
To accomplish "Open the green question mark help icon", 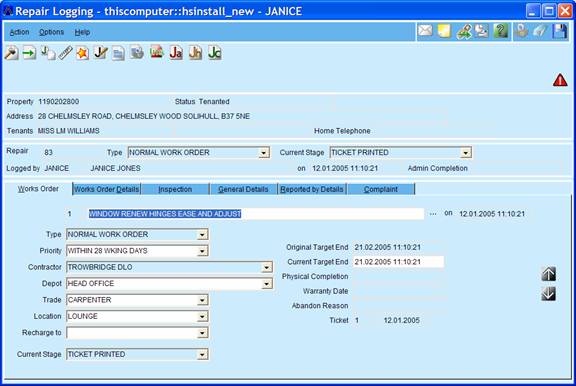I will click(501, 31).
